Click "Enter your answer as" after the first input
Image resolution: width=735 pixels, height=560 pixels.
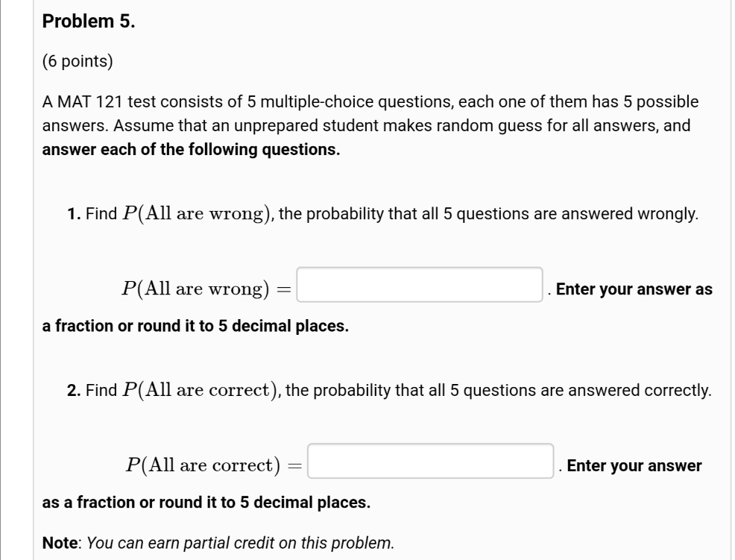[x=634, y=289]
